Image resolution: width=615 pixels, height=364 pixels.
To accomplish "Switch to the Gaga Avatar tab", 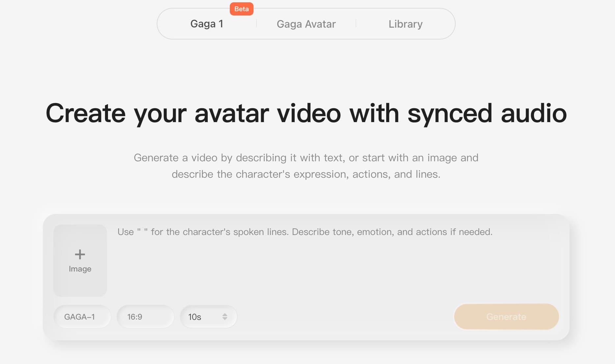I will pos(306,24).
